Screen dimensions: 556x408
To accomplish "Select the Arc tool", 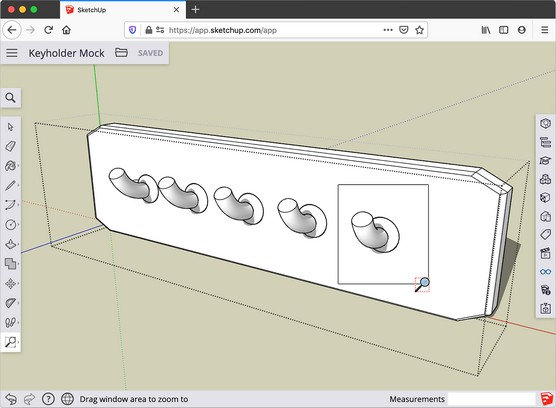I will pyautogui.click(x=10, y=205).
